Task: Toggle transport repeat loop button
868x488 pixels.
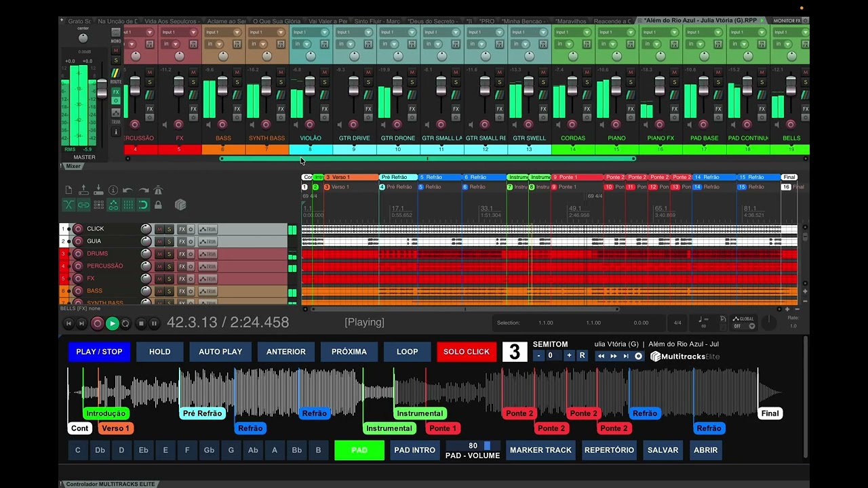Action: (x=125, y=323)
